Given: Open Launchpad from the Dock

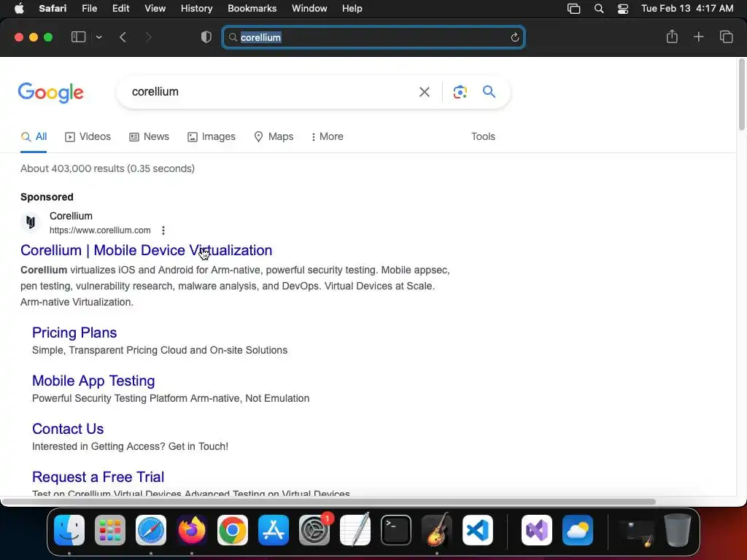Looking at the screenshot, I should (x=110, y=530).
